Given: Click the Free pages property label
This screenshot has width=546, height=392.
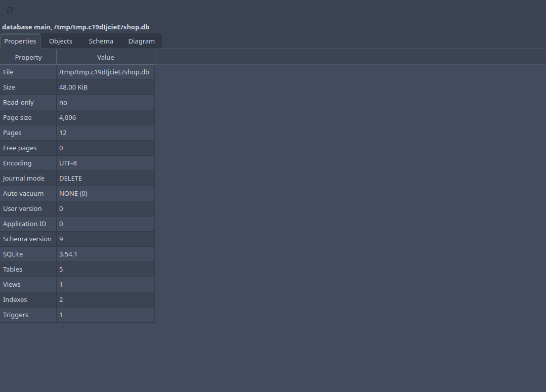Looking at the screenshot, I should pyautogui.click(x=28, y=148).
